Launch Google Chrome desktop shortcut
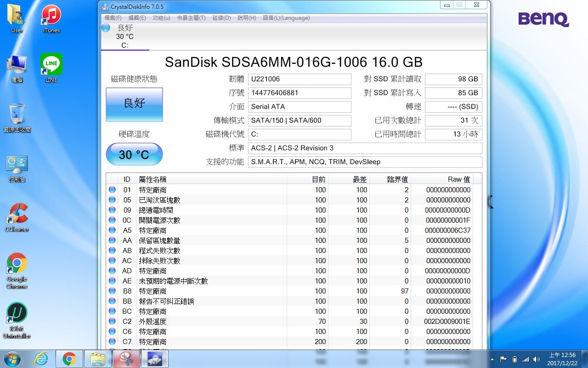 [x=17, y=270]
